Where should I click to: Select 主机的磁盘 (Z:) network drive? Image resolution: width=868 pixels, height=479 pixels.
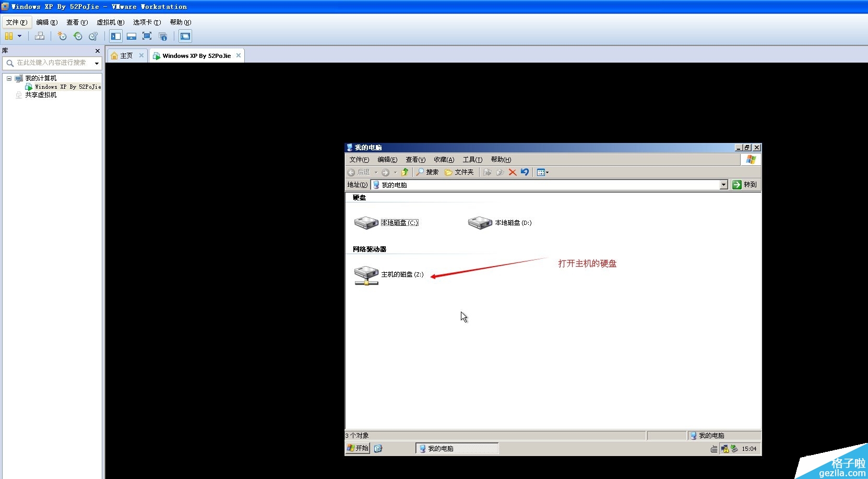click(389, 275)
